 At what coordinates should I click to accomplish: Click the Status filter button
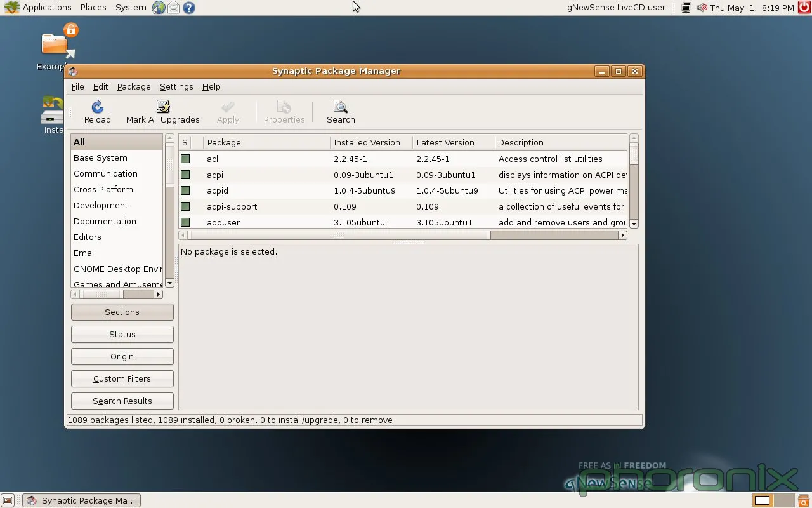click(x=122, y=334)
